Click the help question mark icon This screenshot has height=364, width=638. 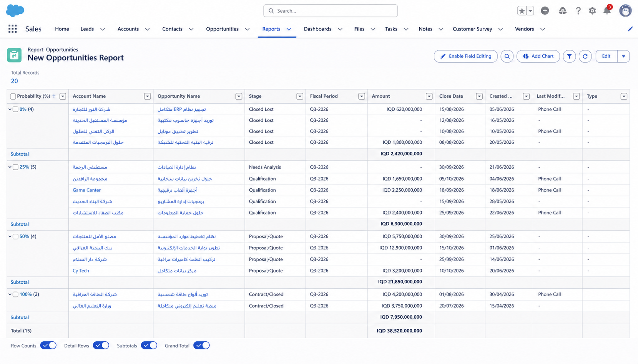[x=578, y=11]
